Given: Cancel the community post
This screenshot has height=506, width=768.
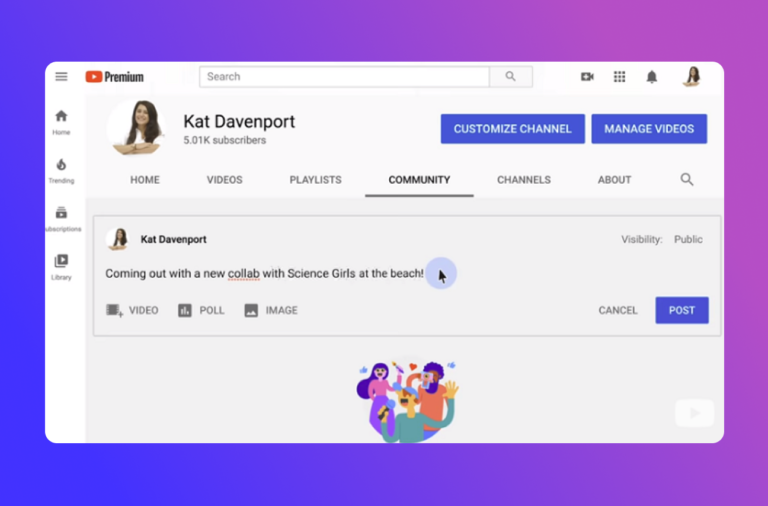Looking at the screenshot, I should (618, 310).
